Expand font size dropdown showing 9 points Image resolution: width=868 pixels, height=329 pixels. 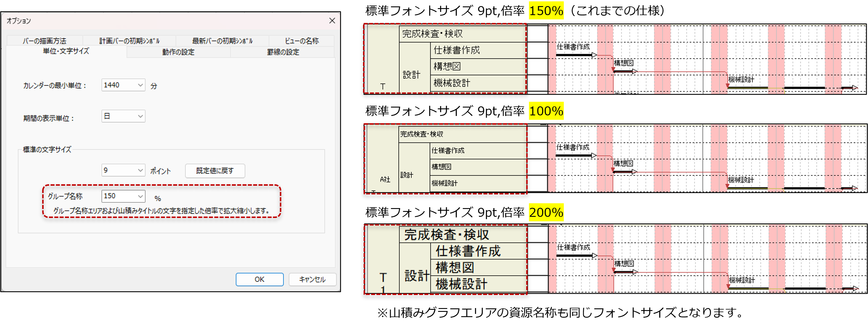point(140,170)
